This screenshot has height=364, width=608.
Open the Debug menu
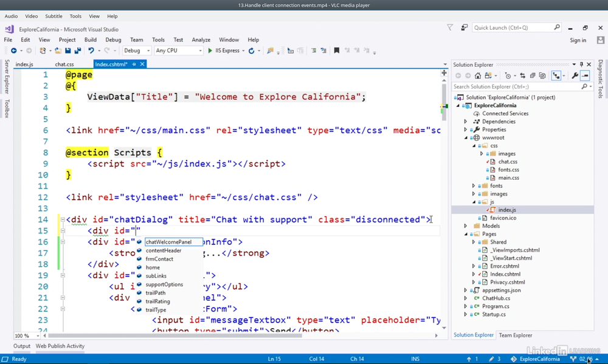tap(113, 40)
